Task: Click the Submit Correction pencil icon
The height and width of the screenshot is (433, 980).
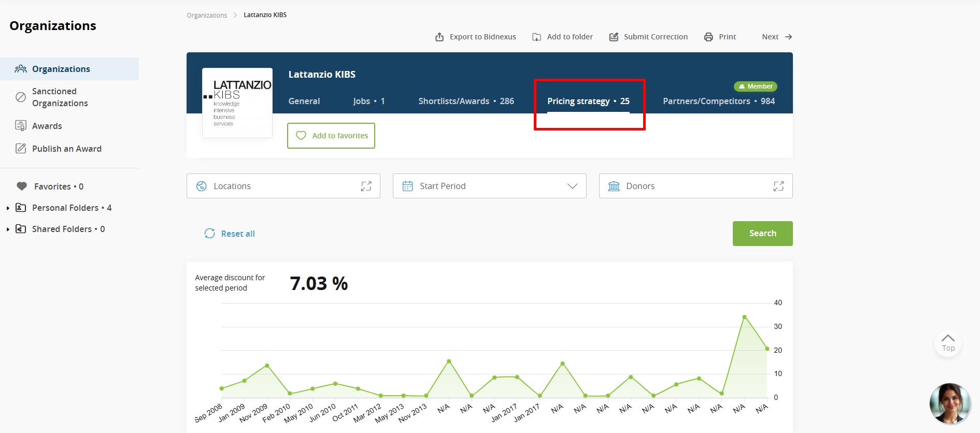Action: point(614,37)
